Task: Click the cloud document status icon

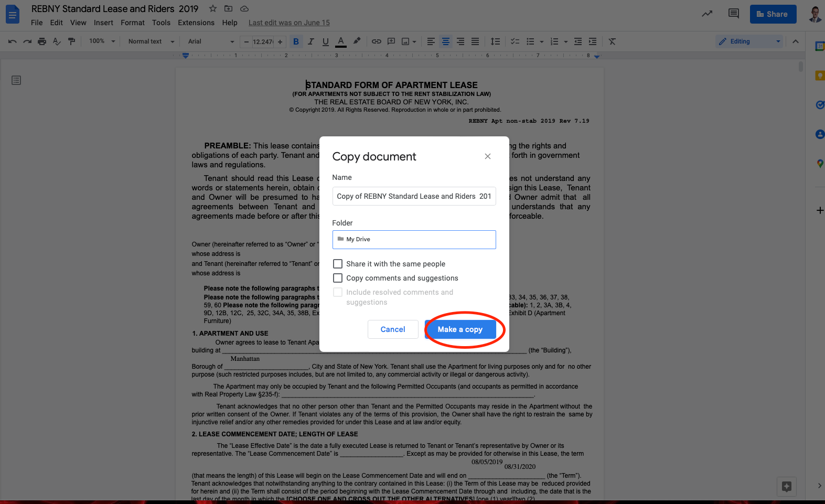Action: (244, 8)
